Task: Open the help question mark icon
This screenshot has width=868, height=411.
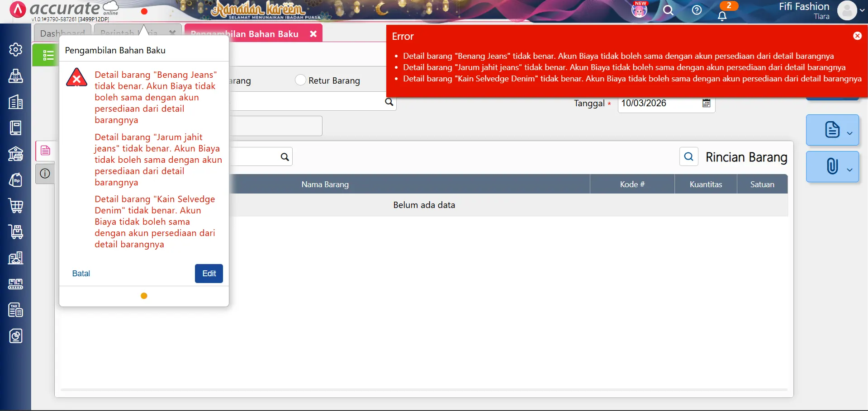Action: coord(697,10)
